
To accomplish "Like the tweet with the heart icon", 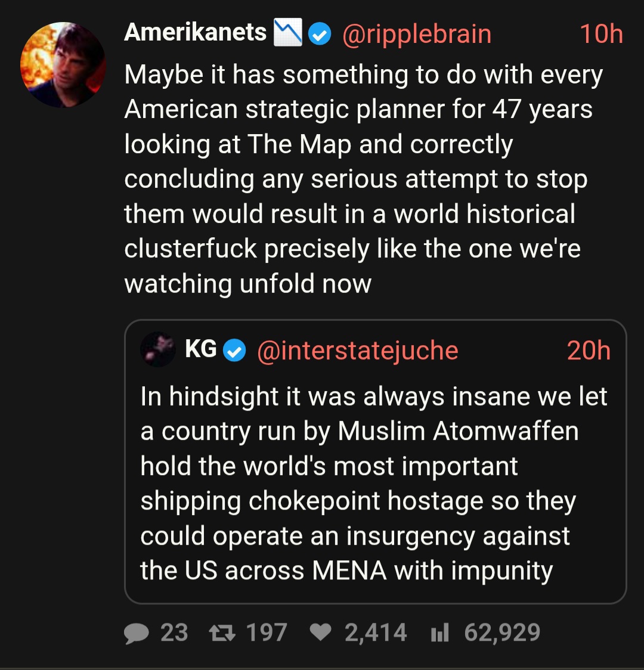I will click(321, 633).
